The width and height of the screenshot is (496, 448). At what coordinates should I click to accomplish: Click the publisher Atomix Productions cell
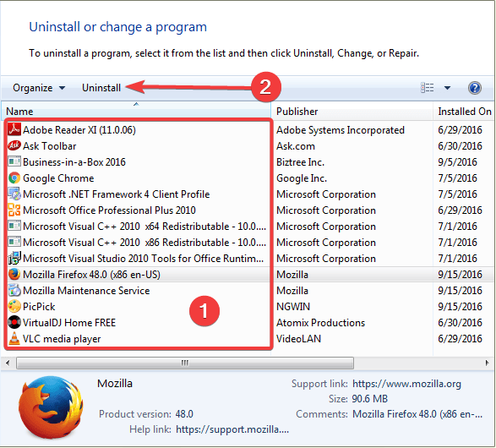tap(320, 323)
